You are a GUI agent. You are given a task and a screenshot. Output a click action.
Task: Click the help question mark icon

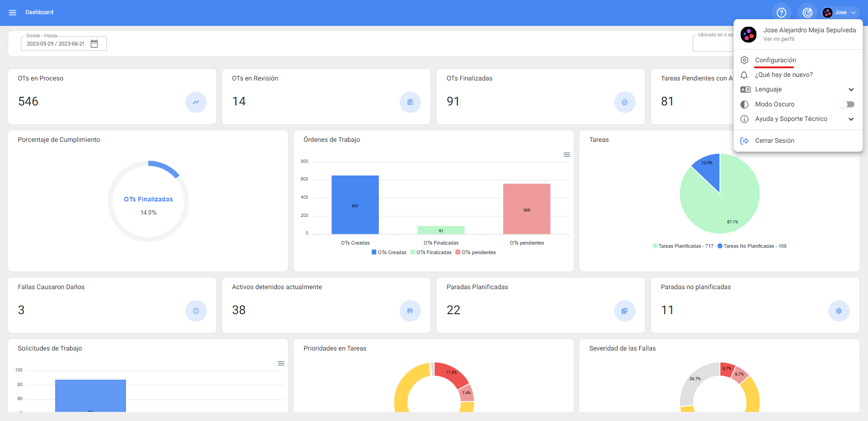pyautogui.click(x=781, y=13)
